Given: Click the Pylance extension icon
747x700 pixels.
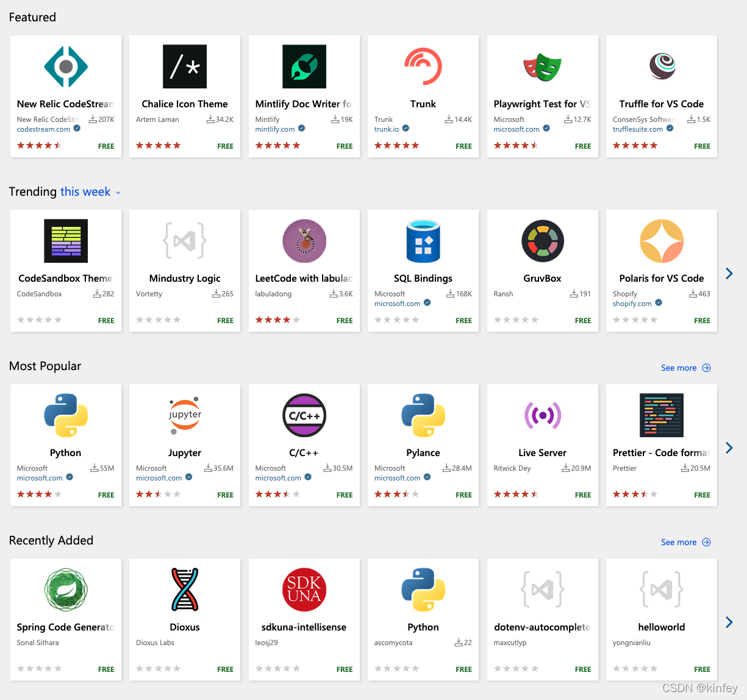Looking at the screenshot, I should click(423, 415).
